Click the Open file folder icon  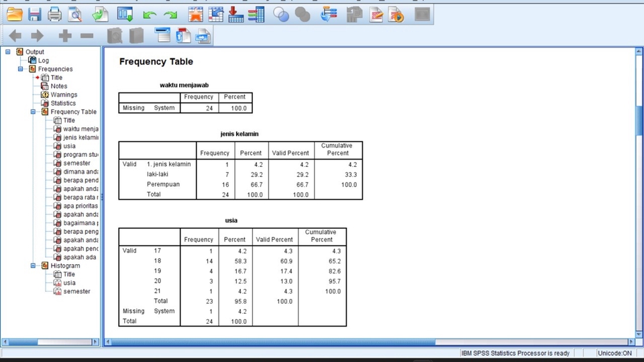pos(14,14)
